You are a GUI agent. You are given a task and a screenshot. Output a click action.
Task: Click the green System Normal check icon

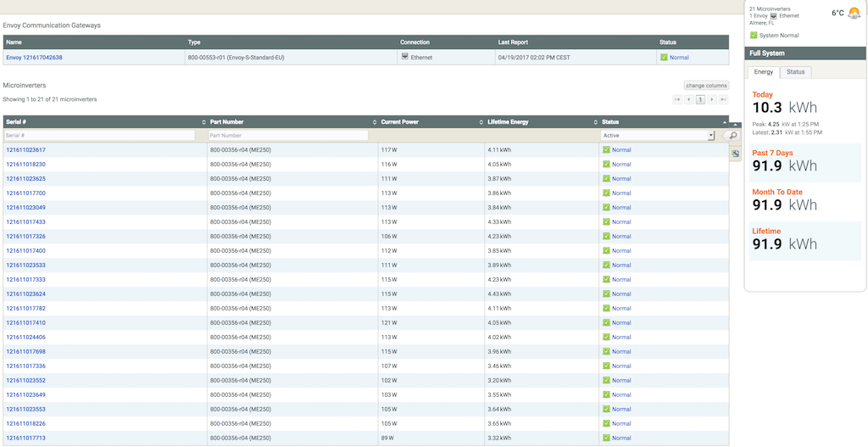[x=754, y=35]
